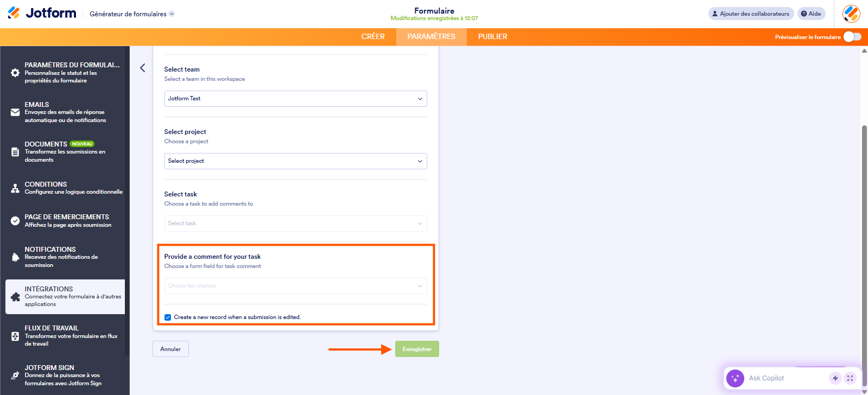Click the Page de remerciements checkmark icon
This screenshot has height=395, width=868.
[15, 221]
